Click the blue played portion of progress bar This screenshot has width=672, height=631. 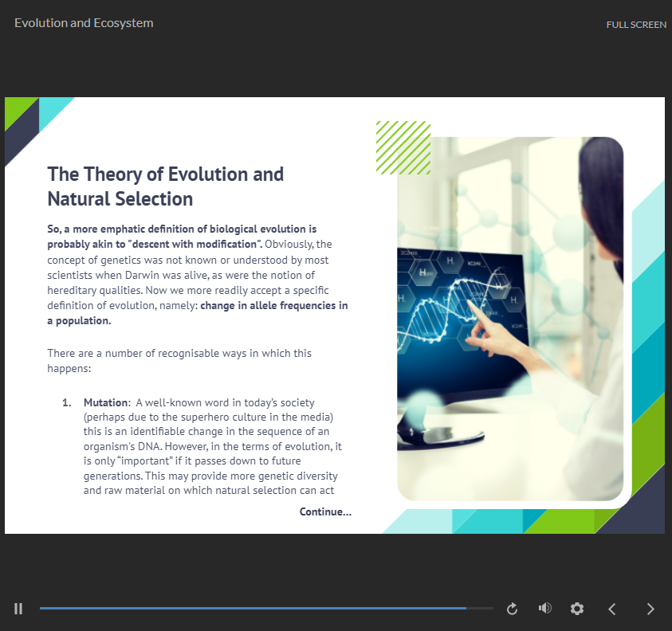tap(239, 609)
